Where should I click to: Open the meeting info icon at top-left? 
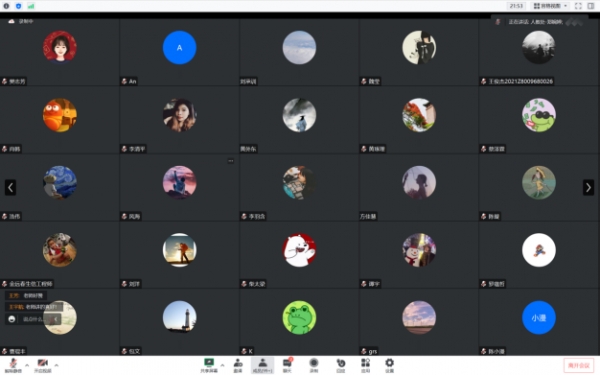pyautogui.click(x=6, y=6)
